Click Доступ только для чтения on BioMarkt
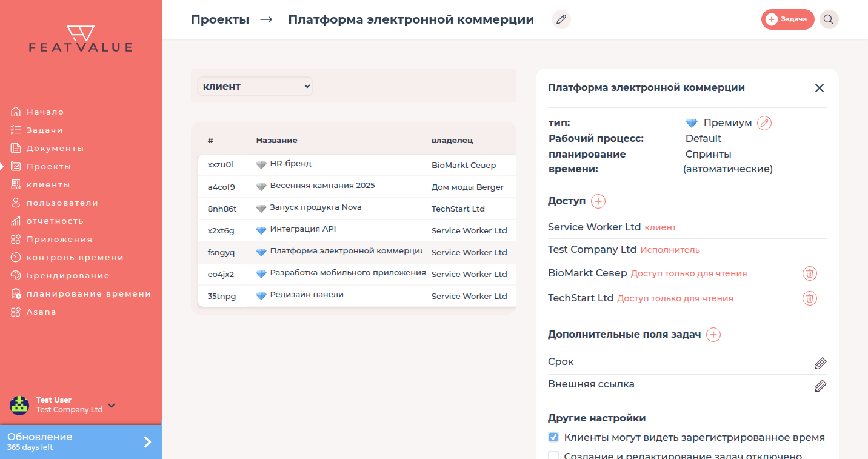Screen dimensions: 868x459 [689, 273]
